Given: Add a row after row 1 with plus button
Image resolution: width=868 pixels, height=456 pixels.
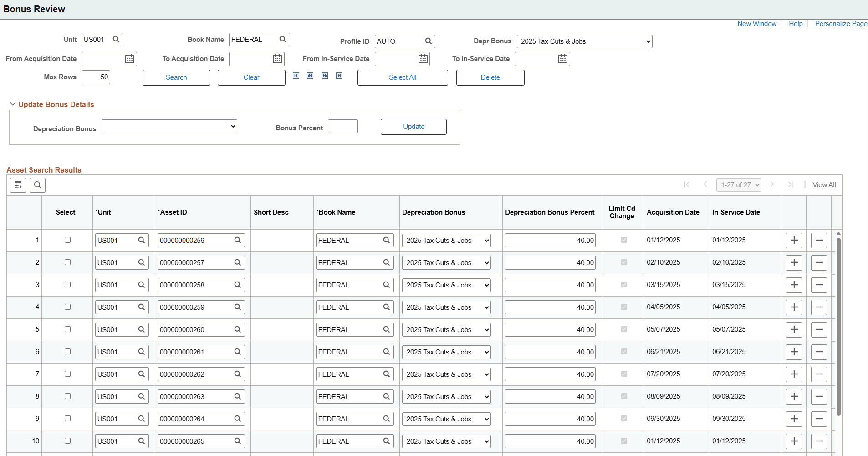Looking at the screenshot, I should [794, 241].
